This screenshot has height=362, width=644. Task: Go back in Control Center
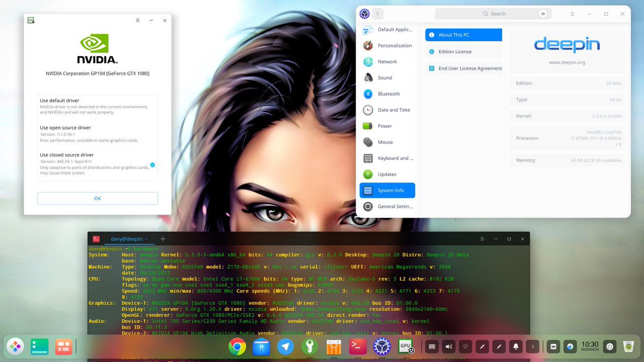(x=378, y=13)
